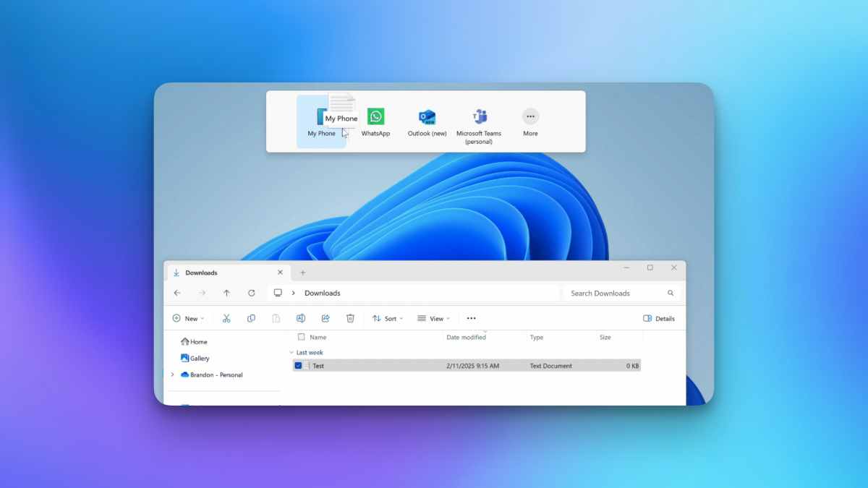Go back with the Back arrow
This screenshot has width=868, height=488.
[x=177, y=293]
